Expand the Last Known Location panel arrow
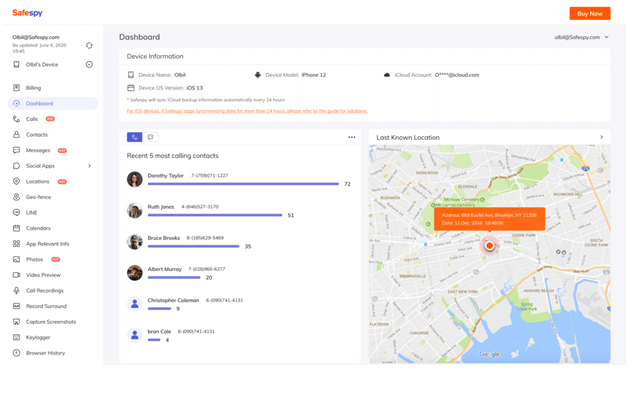This screenshot has width=628, height=415. (601, 138)
